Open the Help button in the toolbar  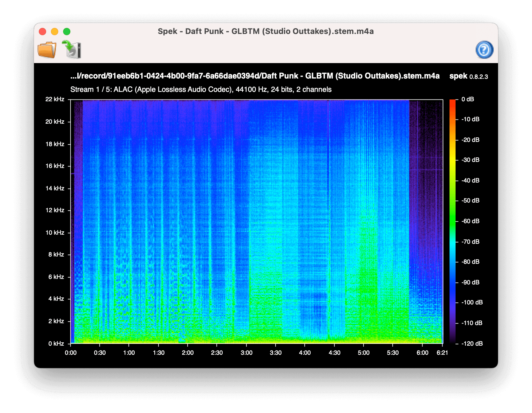(484, 50)
